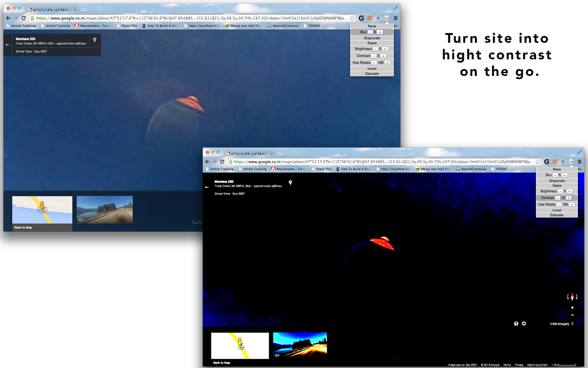
Task: Reload the page in the rear Chrome window
Action: 23,18
